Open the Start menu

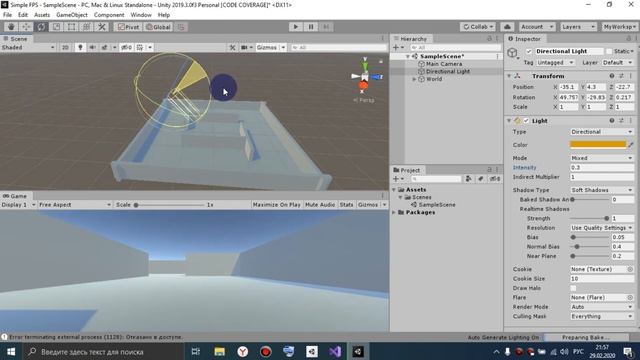pos(11,352)
